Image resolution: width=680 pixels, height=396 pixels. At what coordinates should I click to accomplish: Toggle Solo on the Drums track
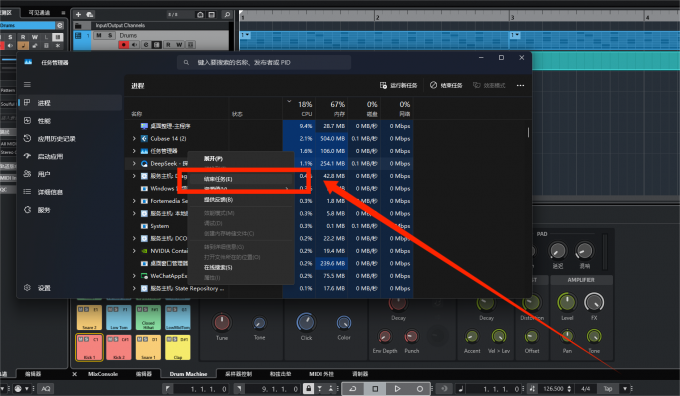pos(110,36)
